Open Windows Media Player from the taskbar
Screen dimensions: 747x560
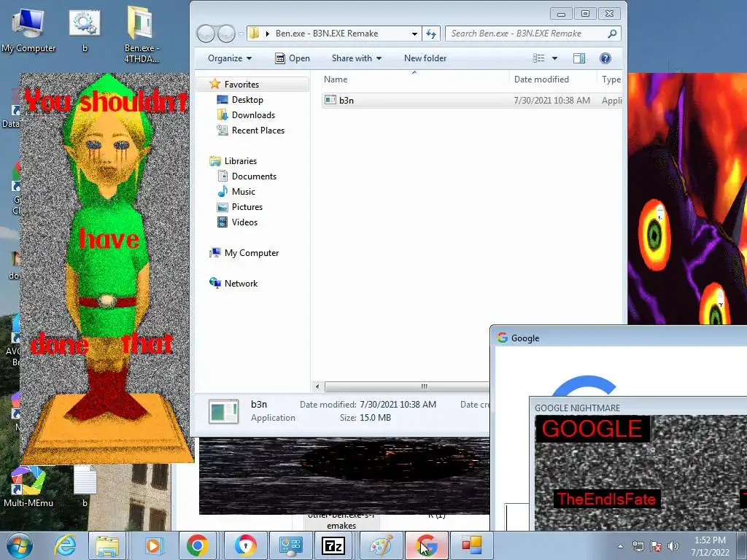pos(153,545)
